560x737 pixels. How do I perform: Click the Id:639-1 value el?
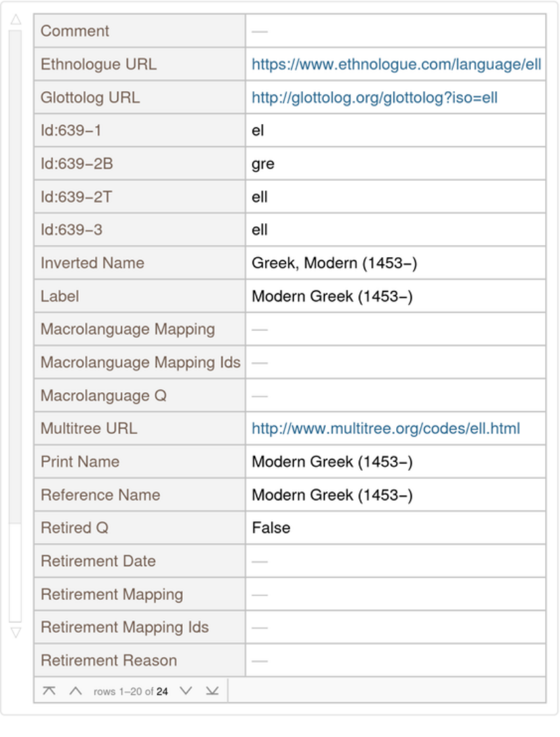point(258,130)
